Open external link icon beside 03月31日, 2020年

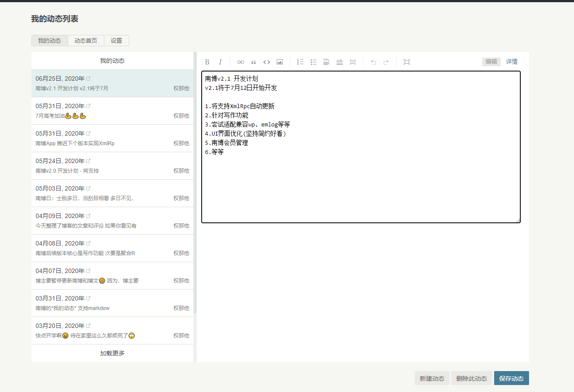pos(89,298)
